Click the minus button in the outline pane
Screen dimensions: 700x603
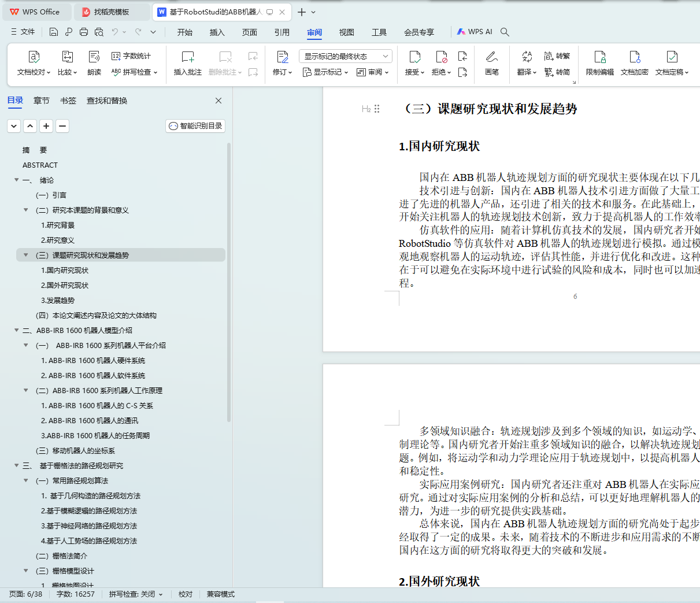point(62,126)
